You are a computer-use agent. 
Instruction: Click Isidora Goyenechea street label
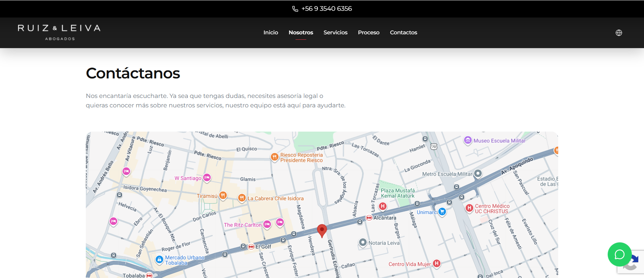point(145,188)
